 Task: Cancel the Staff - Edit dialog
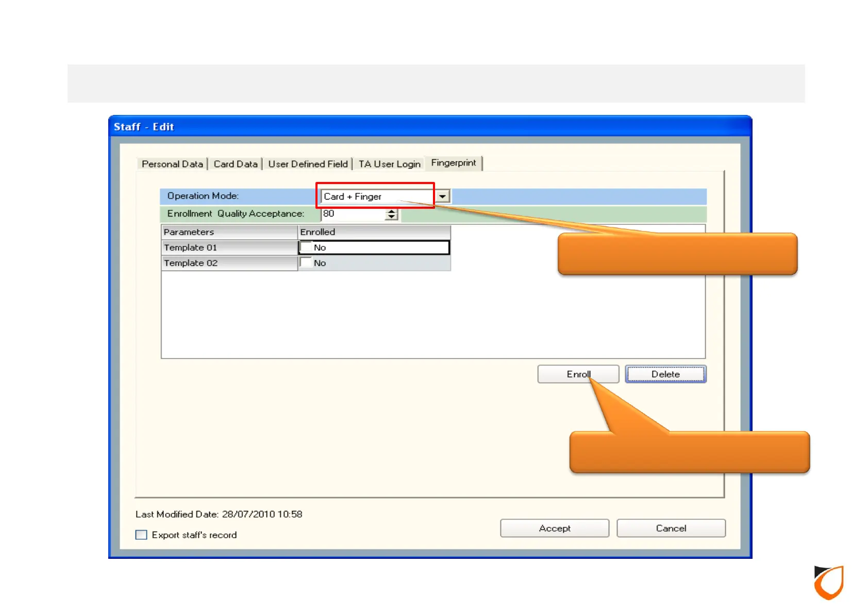(x=671, y=528)
